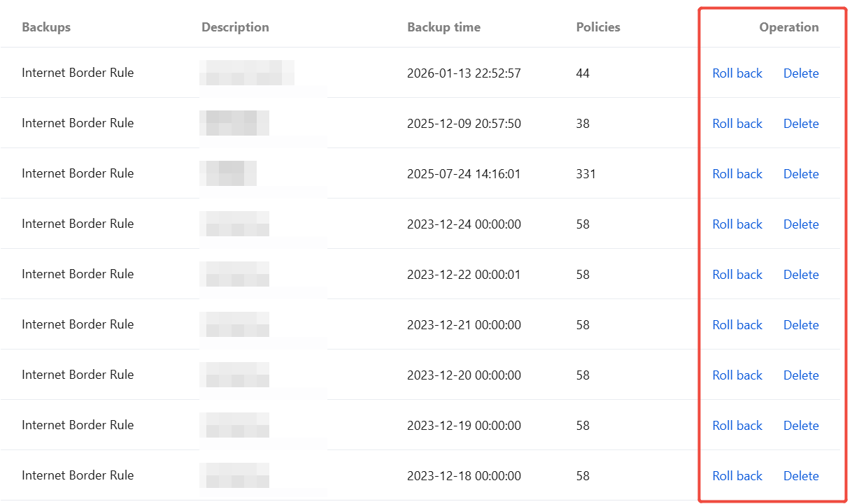Screen dimensions: 852x504
Task: Click the Policies column header
Action: click(x=598, y=27)
